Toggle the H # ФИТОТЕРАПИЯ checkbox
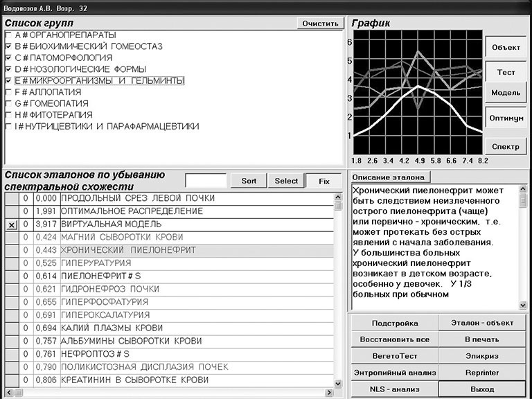532x399 pixels. [x=8, y=115]
